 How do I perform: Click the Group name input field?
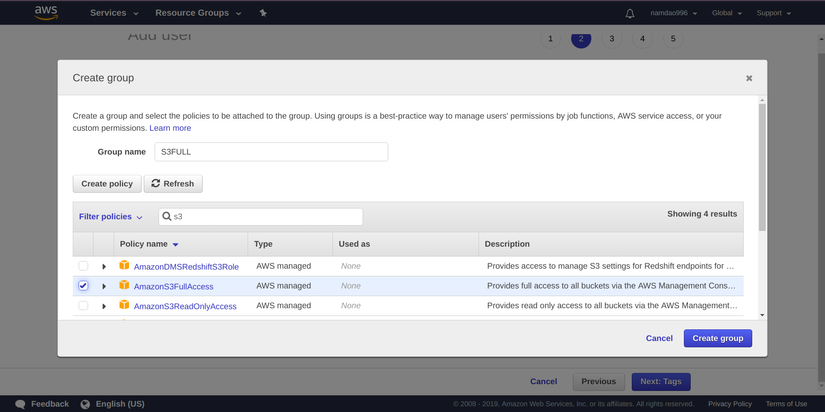[x=270, y=152]
